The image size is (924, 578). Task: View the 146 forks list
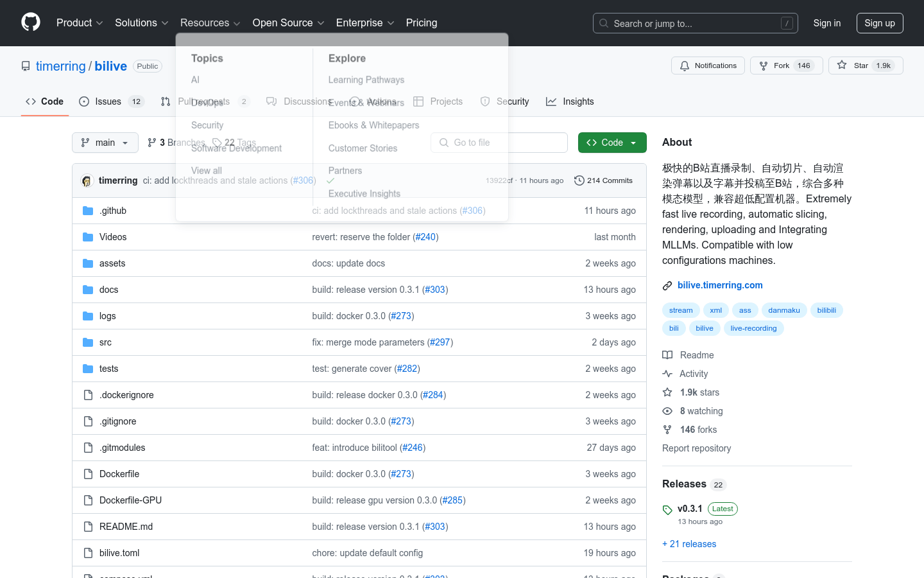pos(690,430)
